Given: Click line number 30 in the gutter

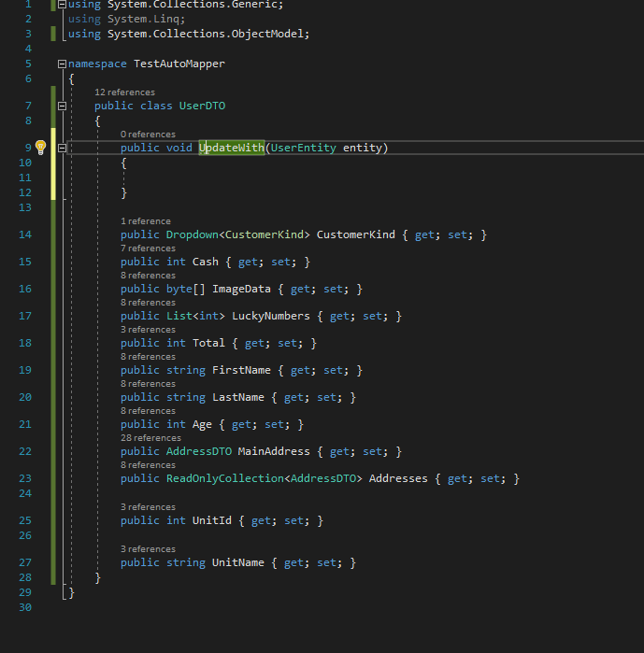Looking at the screenshot, I should tap(25, 607).
